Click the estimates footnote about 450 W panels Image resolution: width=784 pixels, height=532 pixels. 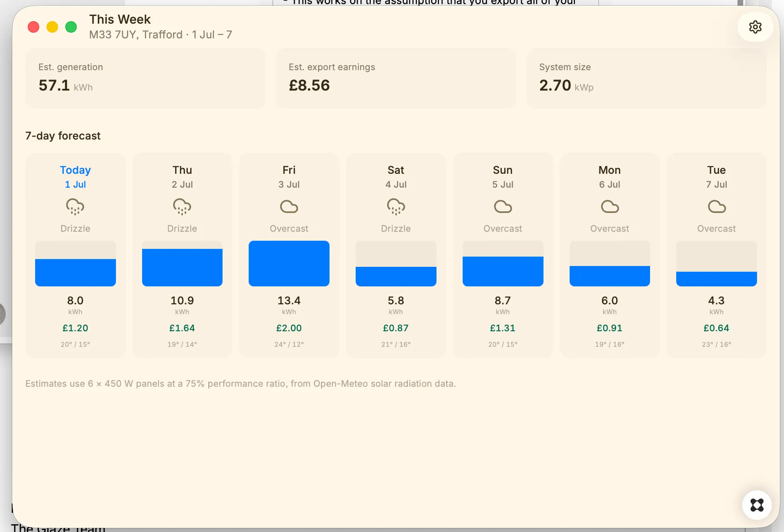(241, 383)
